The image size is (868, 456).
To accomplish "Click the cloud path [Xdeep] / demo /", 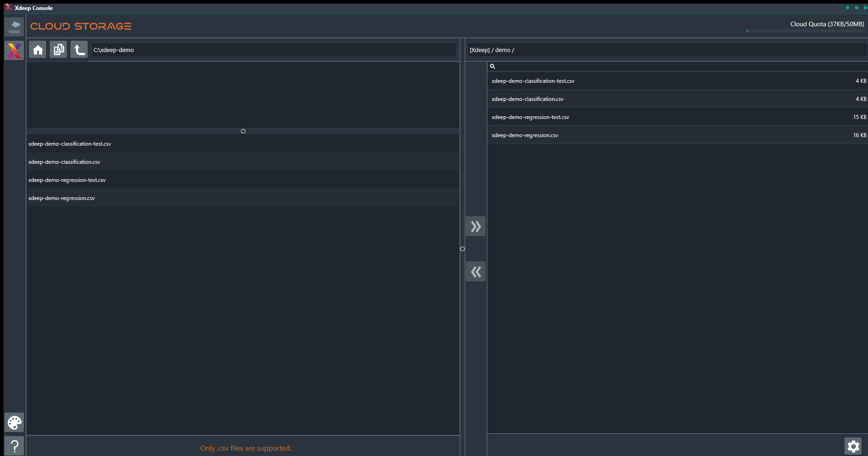I will pyautogui.click(x=492, y=50).
